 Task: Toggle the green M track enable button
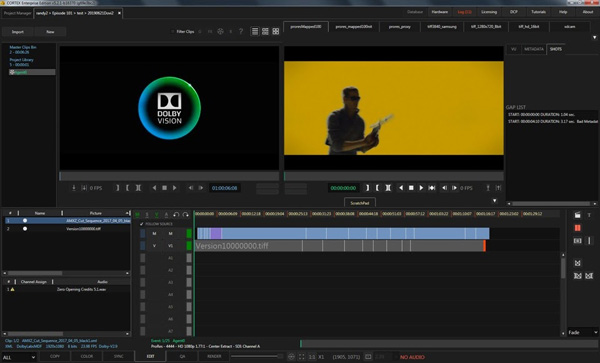click(x=137, y=215)
